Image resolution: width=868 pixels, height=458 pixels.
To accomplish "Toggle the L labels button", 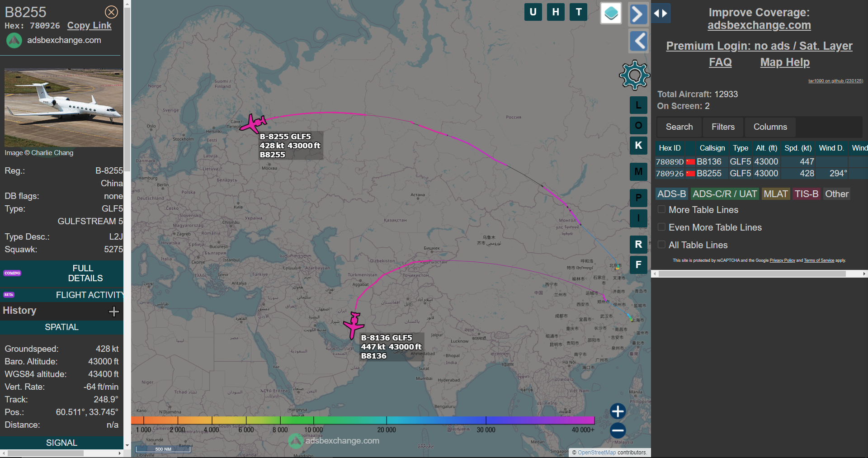I will point(638,105).
